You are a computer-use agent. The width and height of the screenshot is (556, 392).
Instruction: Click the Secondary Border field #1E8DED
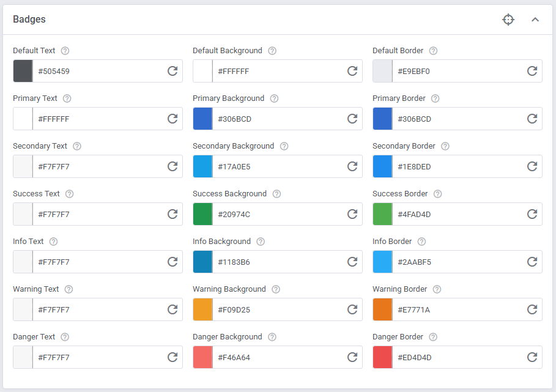[x=458, y=166]
